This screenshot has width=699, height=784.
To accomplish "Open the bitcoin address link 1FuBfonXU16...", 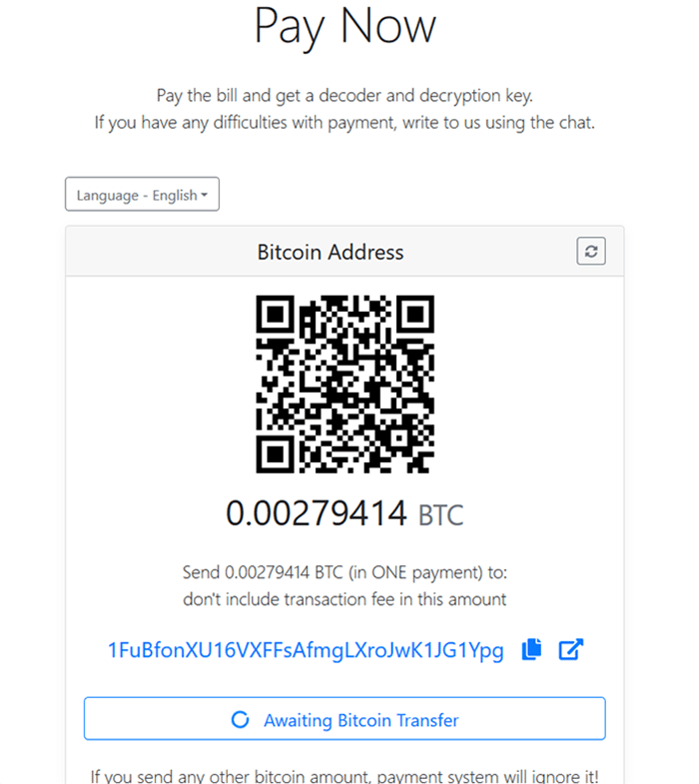I will [306, 650].
